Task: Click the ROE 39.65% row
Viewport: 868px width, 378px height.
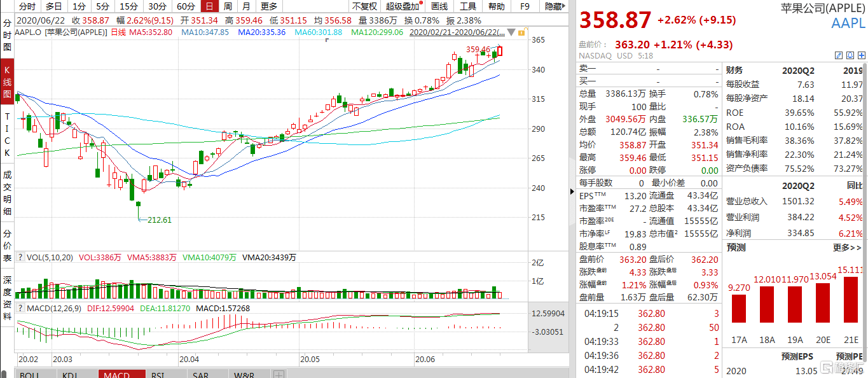Action: (795, 113)
